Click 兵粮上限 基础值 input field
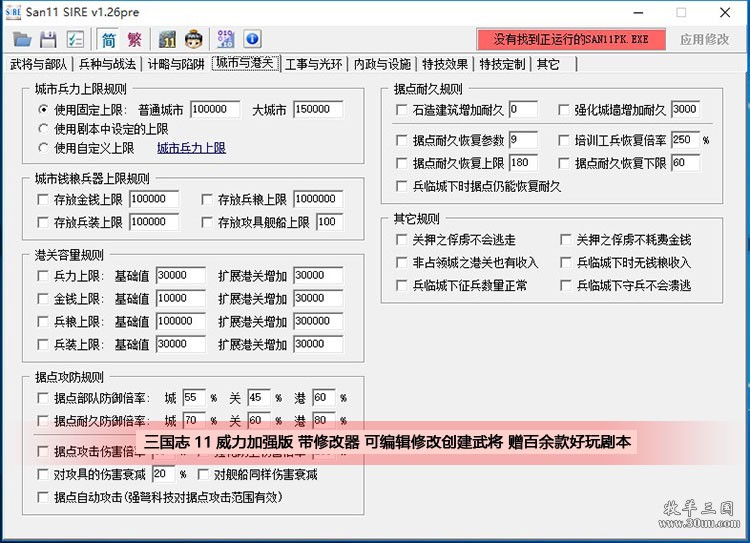This screenshot has height=543, width=750. click(181, 321)
